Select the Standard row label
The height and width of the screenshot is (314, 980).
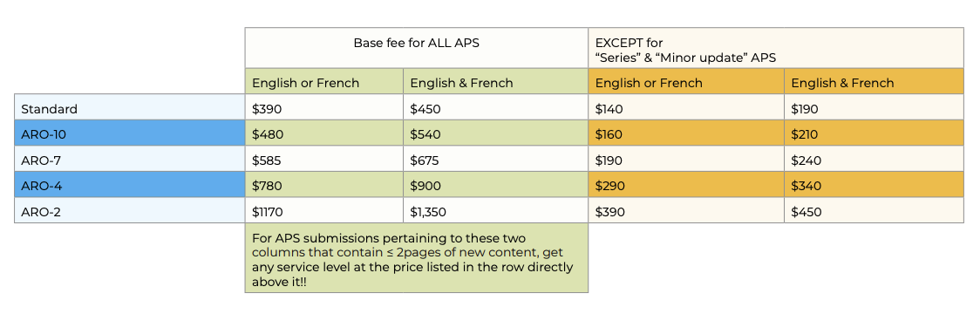[129, 108]
